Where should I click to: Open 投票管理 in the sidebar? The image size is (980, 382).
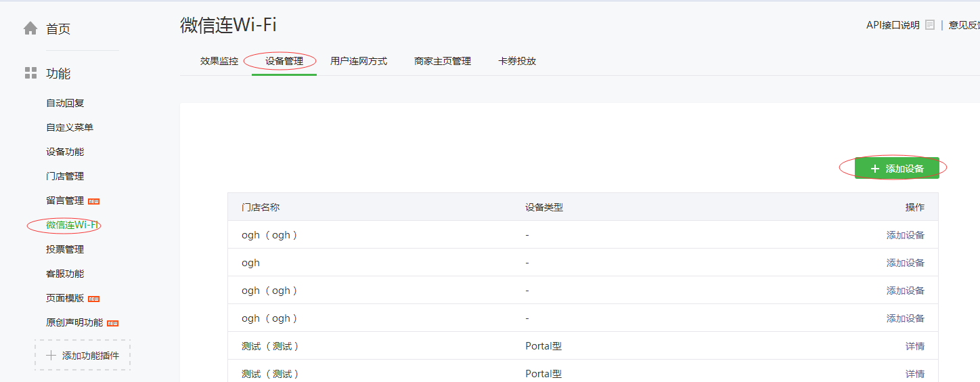tap(65, 249)
